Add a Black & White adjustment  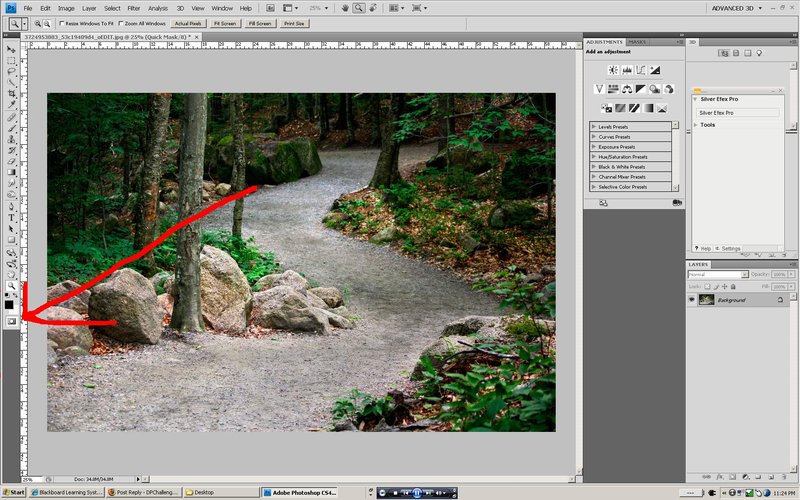point(641,89)
